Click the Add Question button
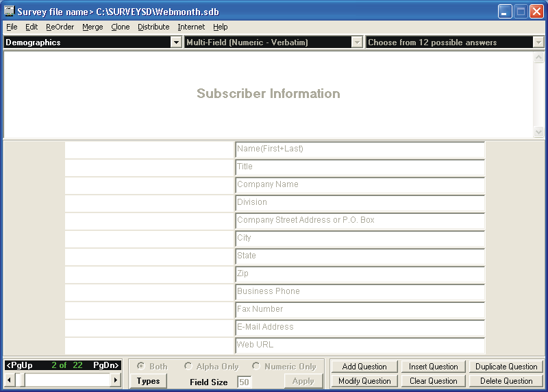Screen dimensions: 548x392 [x=364, y=367]
